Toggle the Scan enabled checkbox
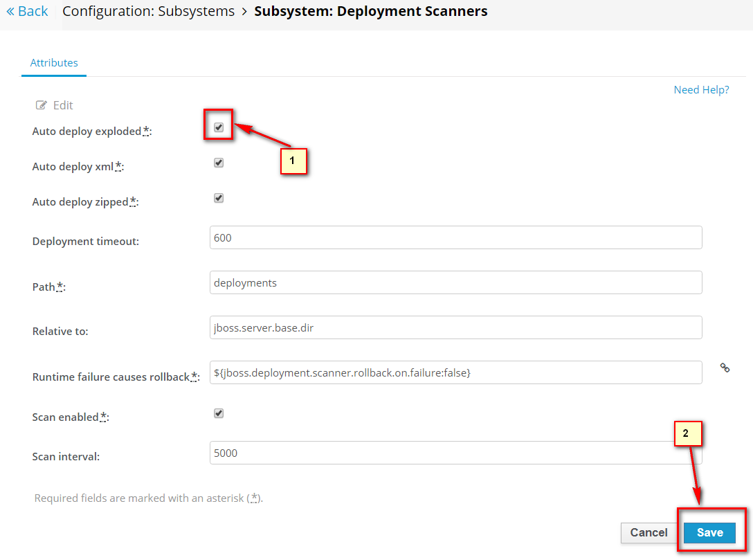The width and height of the screenshot is (753, 560). click(219, 413)
